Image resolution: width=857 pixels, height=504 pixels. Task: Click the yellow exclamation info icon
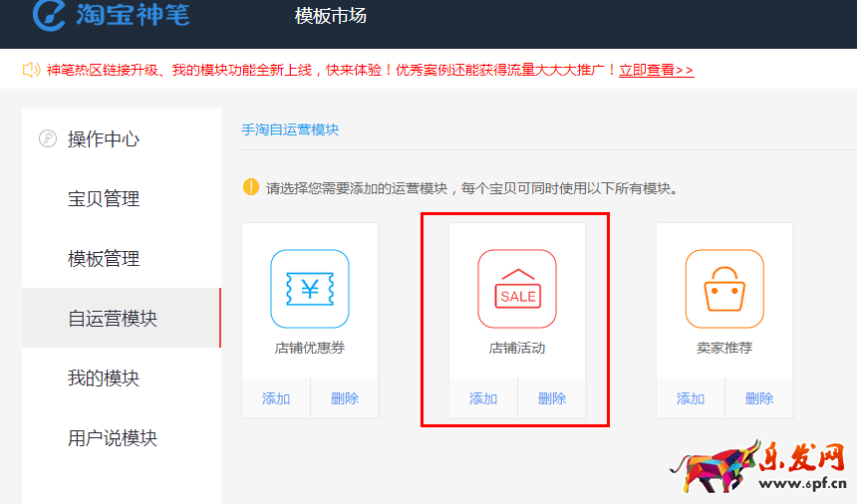pyautogui.click(x=251, y=187)
